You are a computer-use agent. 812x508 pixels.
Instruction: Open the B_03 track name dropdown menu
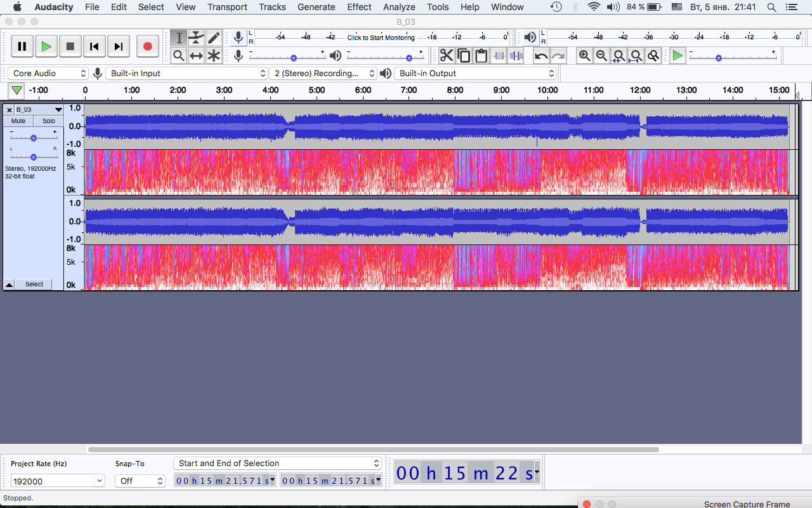39,110
